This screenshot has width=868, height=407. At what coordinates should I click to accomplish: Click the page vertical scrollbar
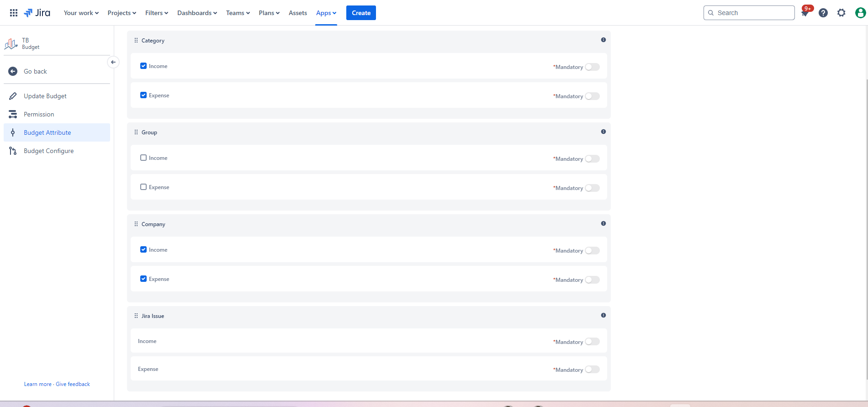point(867,228)
